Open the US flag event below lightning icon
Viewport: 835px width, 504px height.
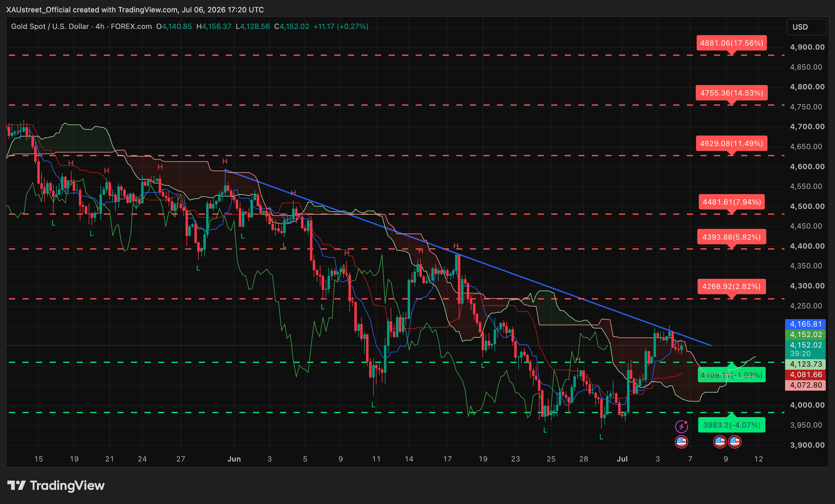(681, 442)
